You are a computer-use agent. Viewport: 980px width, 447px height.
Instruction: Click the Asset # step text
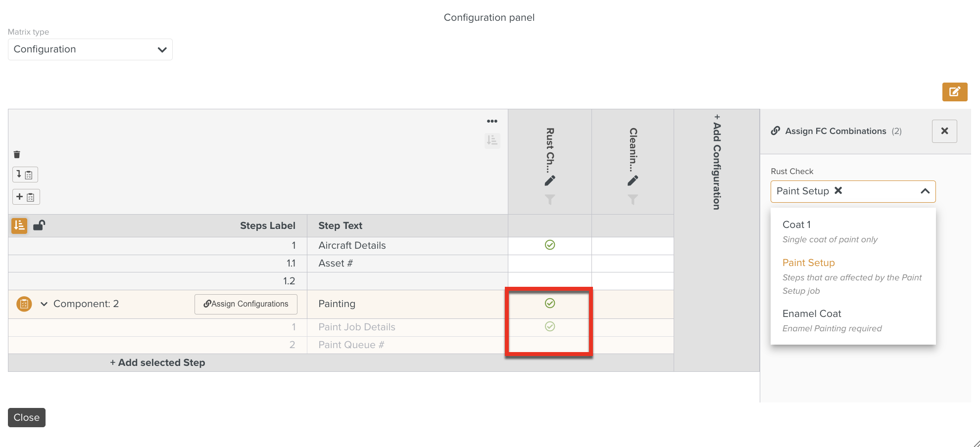tap(336, 263)
